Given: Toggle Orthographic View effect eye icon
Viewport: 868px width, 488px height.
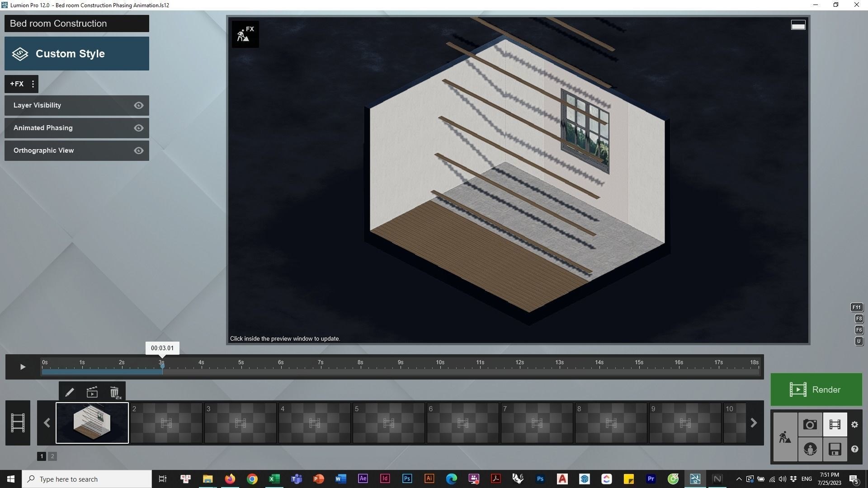Looking at the screenshot, I should pos(139,150).
